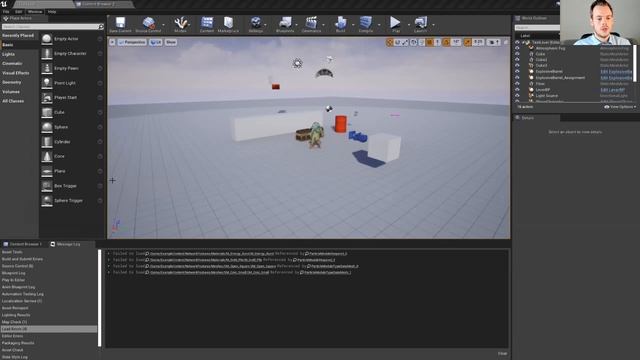
Task: Toggle visibility of LevelBP actor
Action: (x=517, y=90)
